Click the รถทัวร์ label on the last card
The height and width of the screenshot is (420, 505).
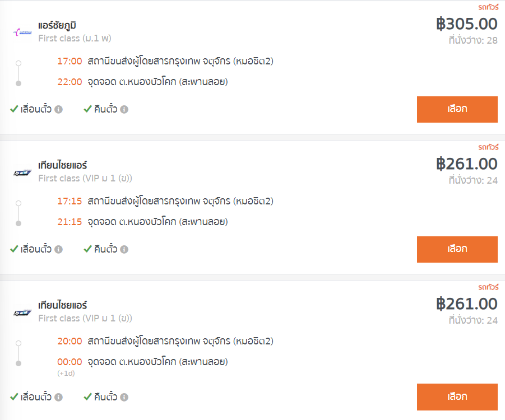pos(488,287)
